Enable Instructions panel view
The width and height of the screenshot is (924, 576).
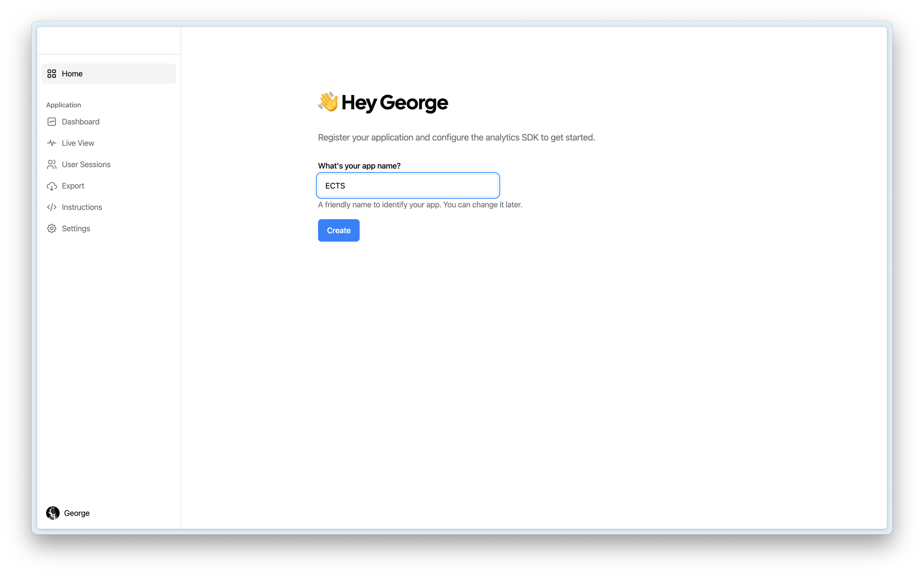point(82,207)
